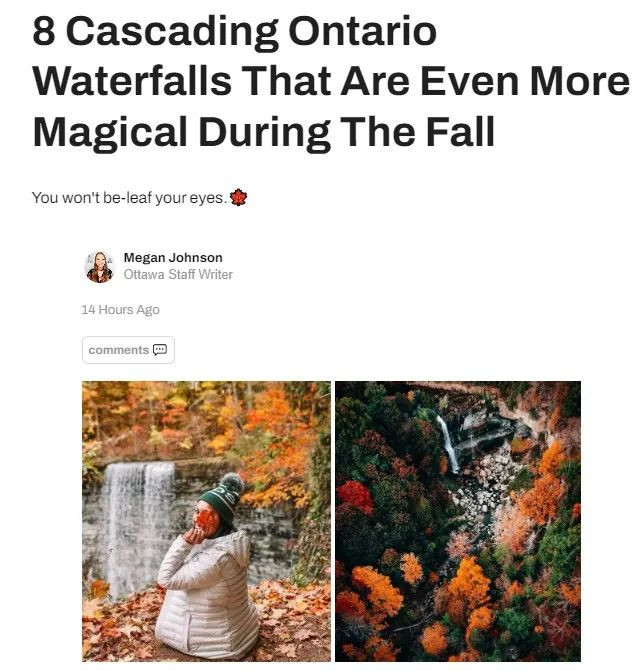The height and width of the screenshot is (671, 644).
Task: Select the Ottawa Staff Writer label
Action: pyautogui.click(x=178, y=274)
